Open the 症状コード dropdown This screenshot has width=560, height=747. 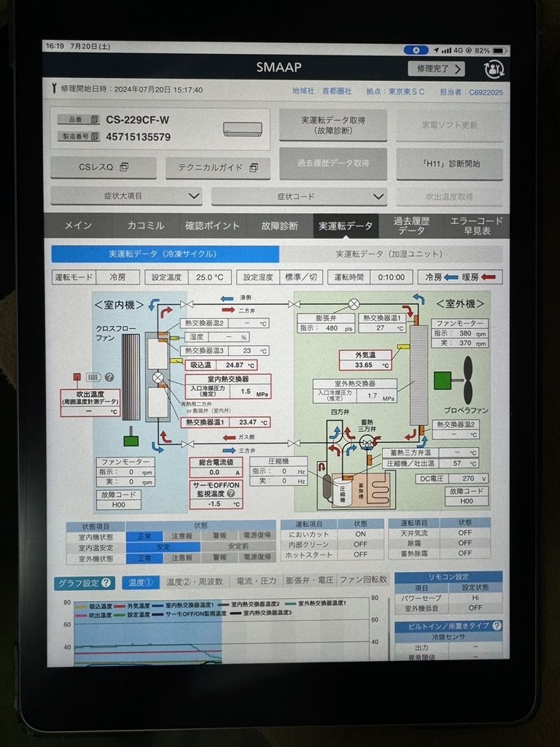(x=298, y=196)
